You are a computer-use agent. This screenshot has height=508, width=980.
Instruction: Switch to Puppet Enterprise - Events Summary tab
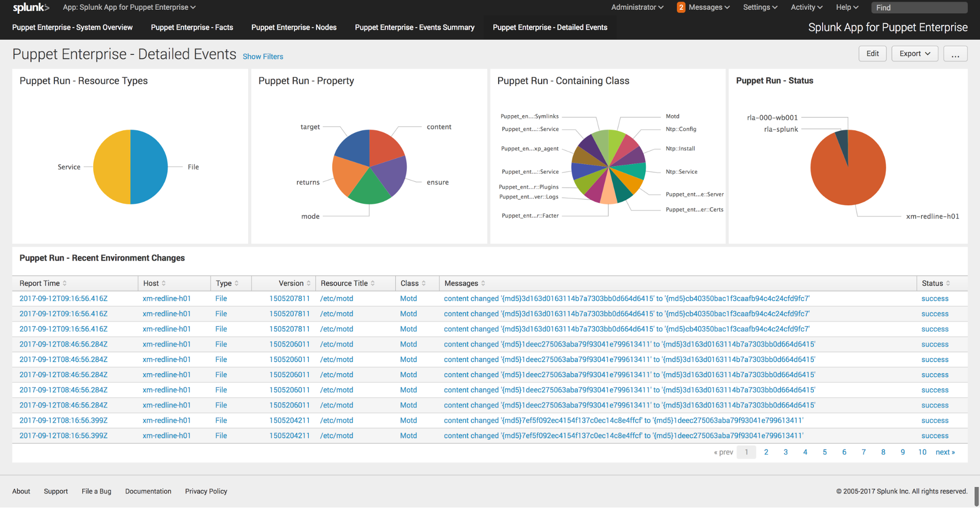click(x=414, y=27)
